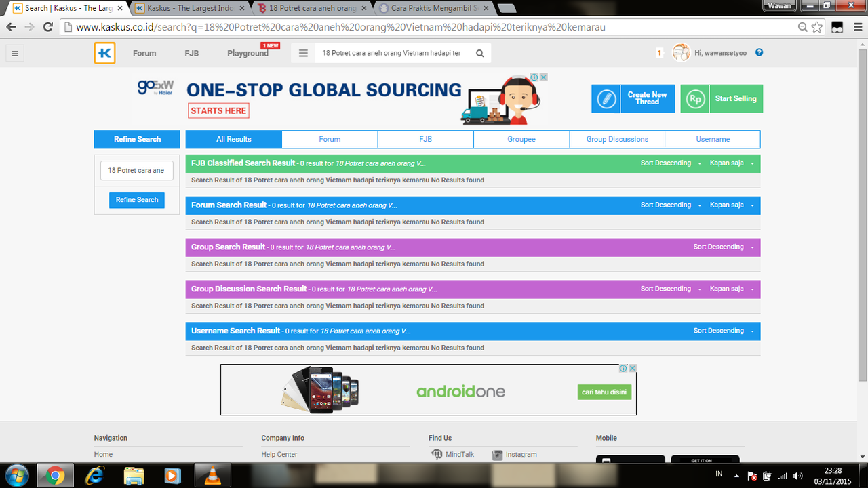Click Chrome icon in taskbar
Viewport: 868px width, 488px height.
tap(55, 476)
